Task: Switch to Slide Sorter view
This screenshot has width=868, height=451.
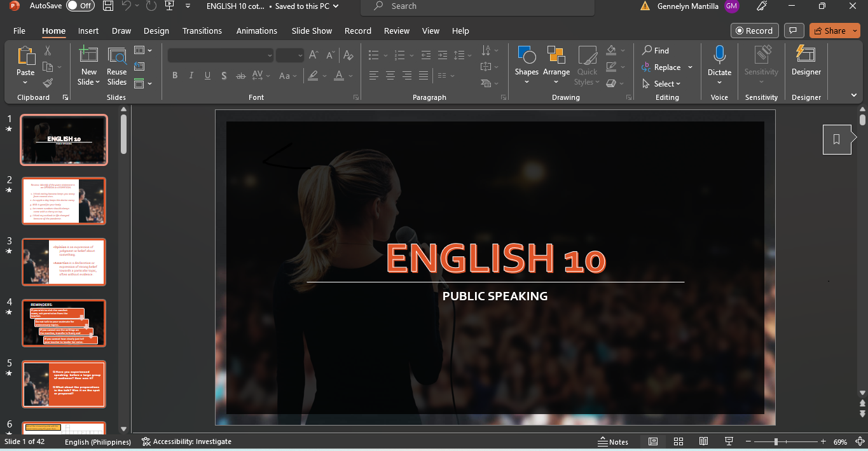Action: point(679,441)
